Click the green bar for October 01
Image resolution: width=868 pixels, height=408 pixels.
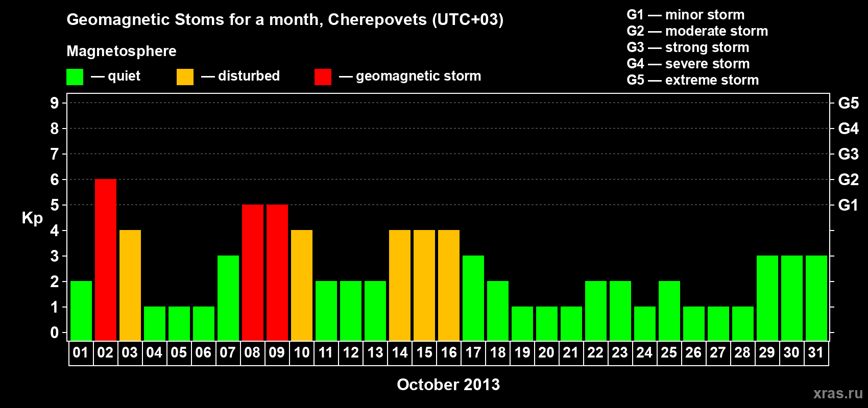tap(81, 311)
